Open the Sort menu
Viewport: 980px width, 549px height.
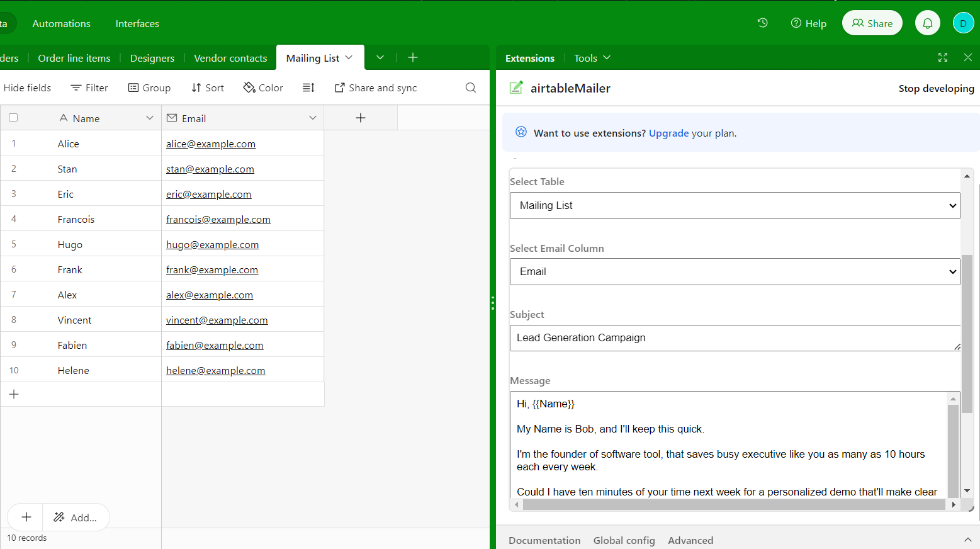coord(208,88)
